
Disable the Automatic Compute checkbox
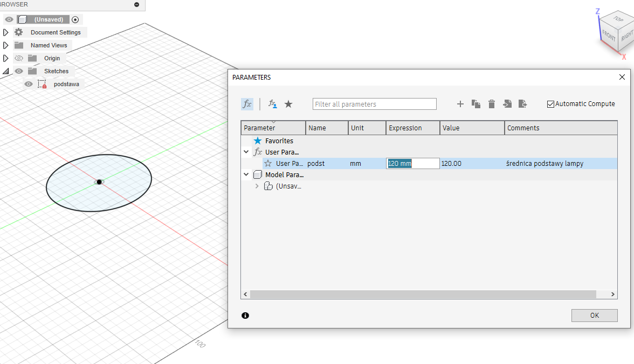[550, 104]
